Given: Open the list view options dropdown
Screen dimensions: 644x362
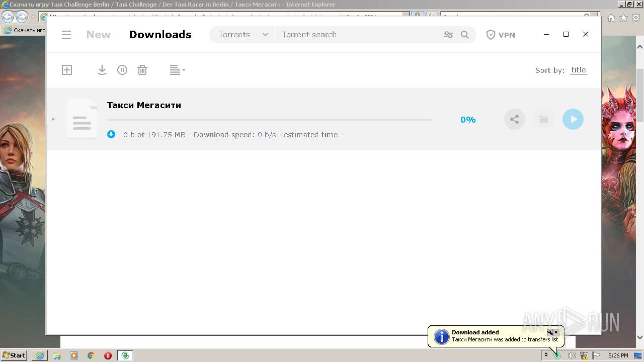Looking at the screenshot, I should [177, 70].
